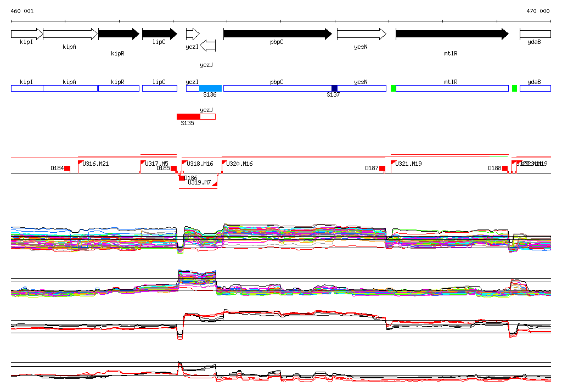Click the D184 red downshift marker
The image size is (562, 392).
tap(67, 168)
